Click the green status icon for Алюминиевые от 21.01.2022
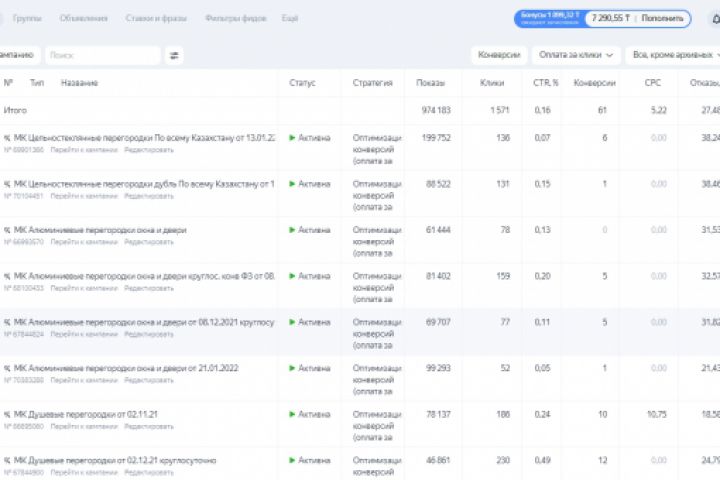This screenshot has height=480, width=720. click(x=292, y=368)
